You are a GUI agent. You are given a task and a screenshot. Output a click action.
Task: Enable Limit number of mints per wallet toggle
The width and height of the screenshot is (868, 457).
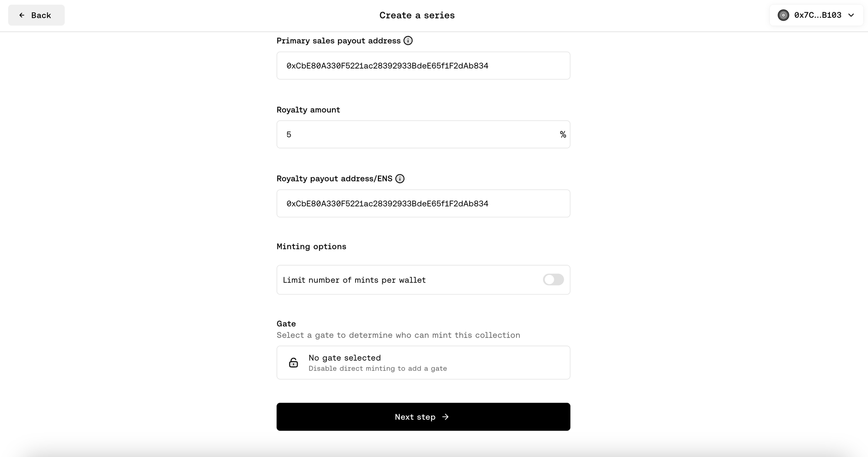(553, 279)
